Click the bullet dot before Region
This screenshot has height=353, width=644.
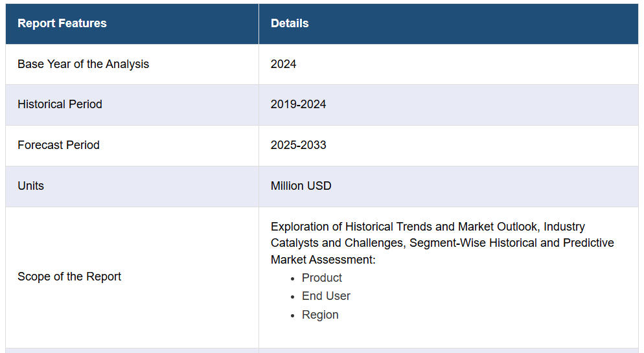[x=292, y=316]
